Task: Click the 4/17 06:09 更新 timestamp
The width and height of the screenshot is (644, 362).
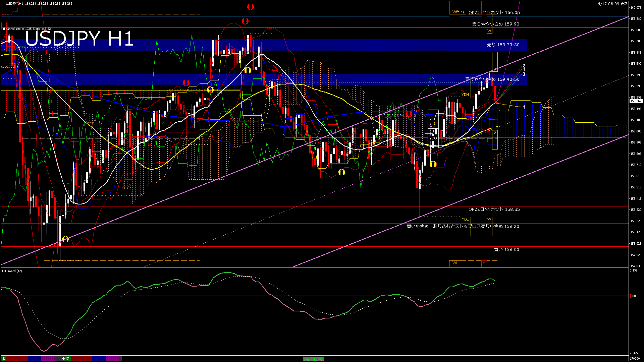Action: click(x=612, y=4)
